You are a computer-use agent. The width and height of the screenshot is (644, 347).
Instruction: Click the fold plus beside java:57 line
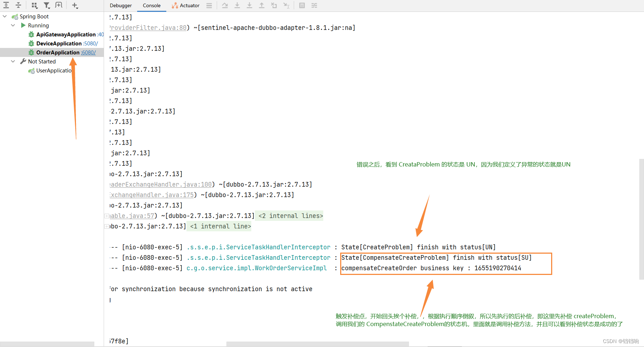[x=107, y=216]
